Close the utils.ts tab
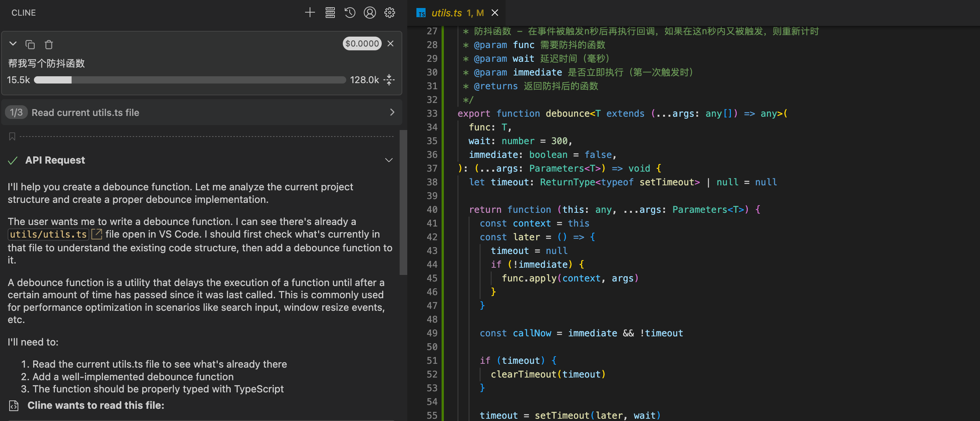Screen dimensions: 980x421 (495, 13)
